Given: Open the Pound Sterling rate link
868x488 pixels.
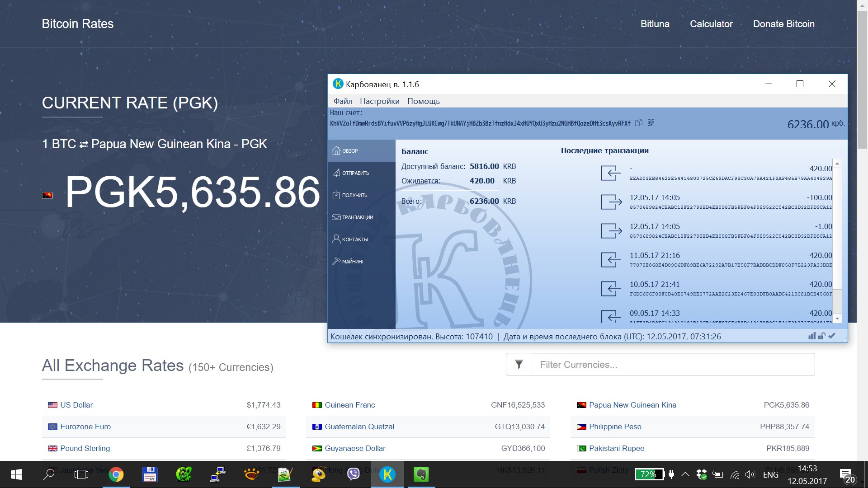Looking at the screenshot, I should tap(85, 448).
